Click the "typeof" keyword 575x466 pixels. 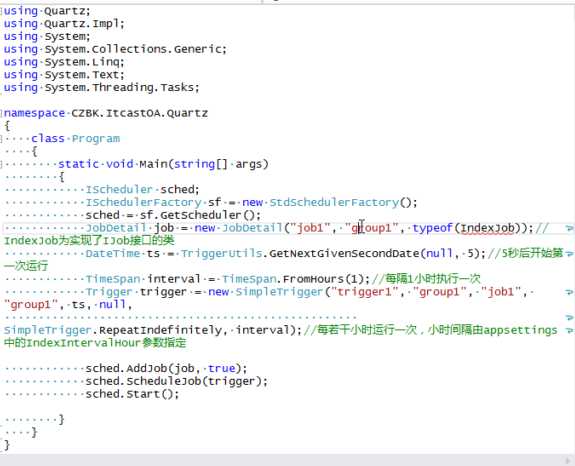coord(433,228)
